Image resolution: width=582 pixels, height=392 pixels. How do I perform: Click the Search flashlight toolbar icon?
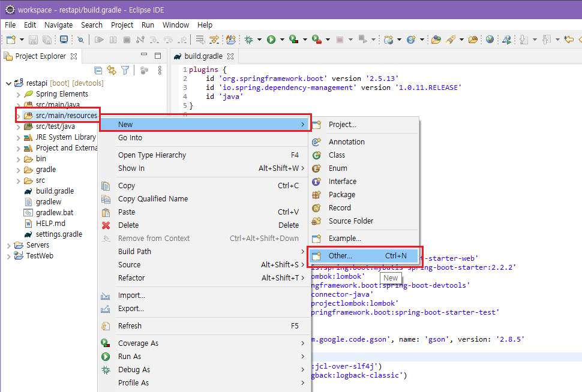(x=451, y=40)
